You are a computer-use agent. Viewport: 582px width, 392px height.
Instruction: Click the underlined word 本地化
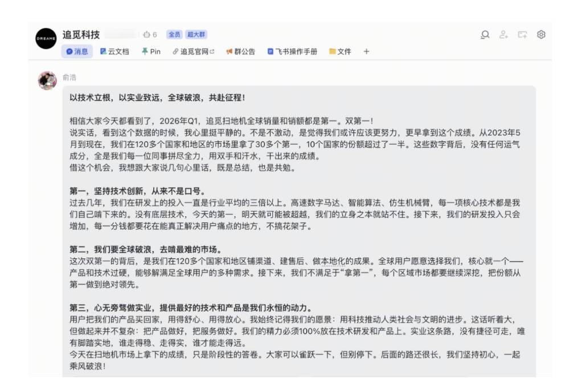[x=333, y=261]
